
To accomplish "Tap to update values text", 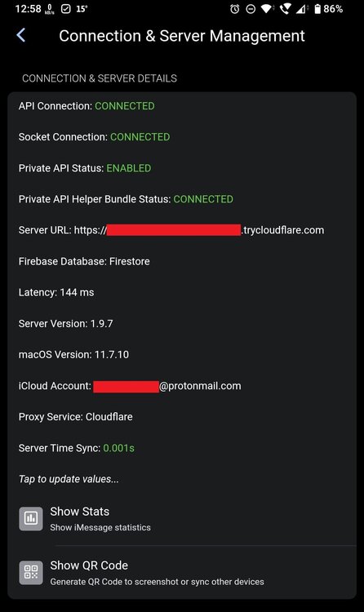I will (69, 479).
